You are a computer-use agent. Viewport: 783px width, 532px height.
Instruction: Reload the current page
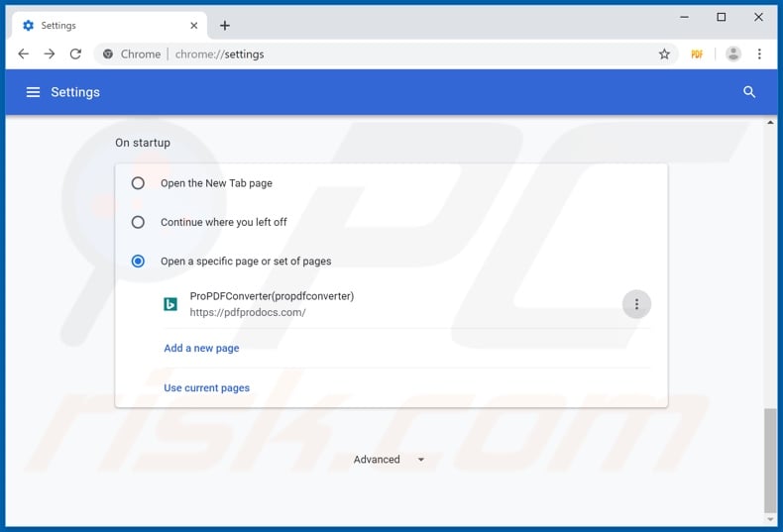[75, 53]
